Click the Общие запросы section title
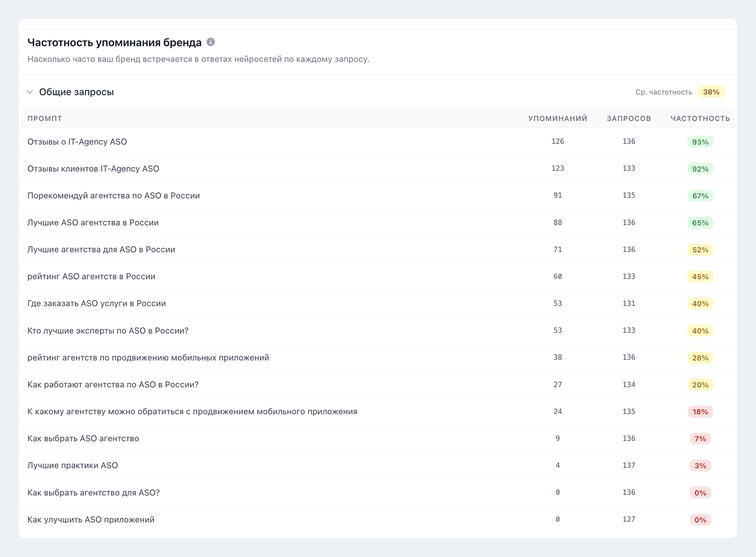Image resolution: width=756 pixels, height=557 pixels. 77,92
